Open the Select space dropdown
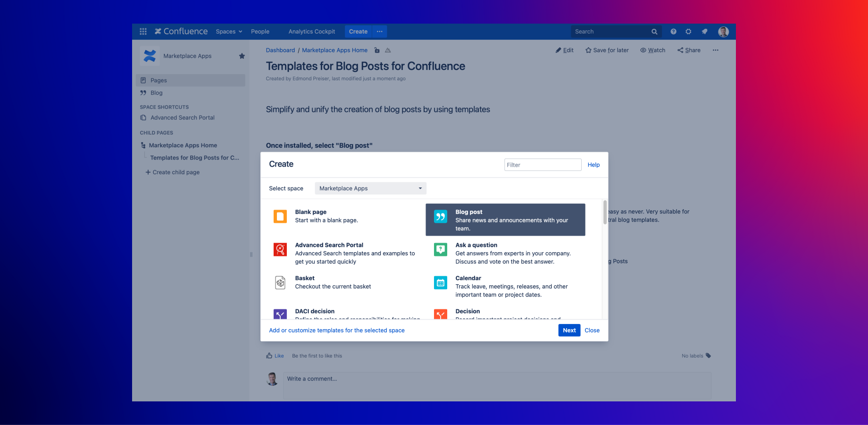 tap(370, 188)
